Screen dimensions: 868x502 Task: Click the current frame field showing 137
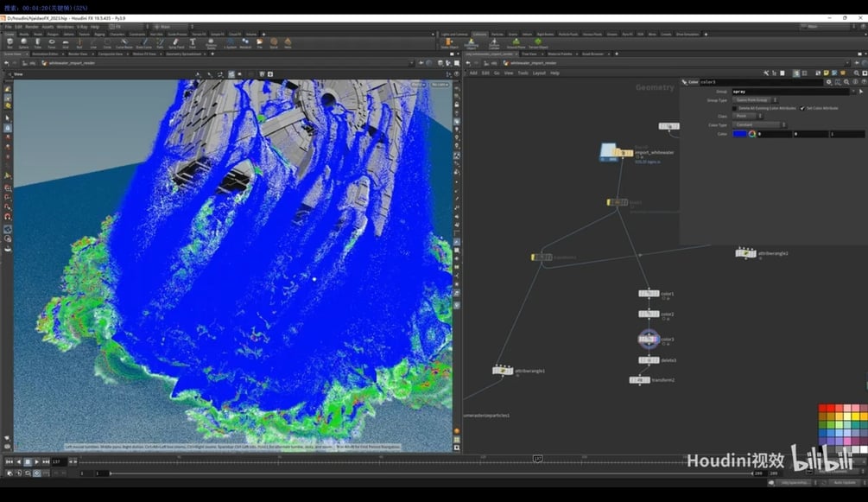pos(58,461)
